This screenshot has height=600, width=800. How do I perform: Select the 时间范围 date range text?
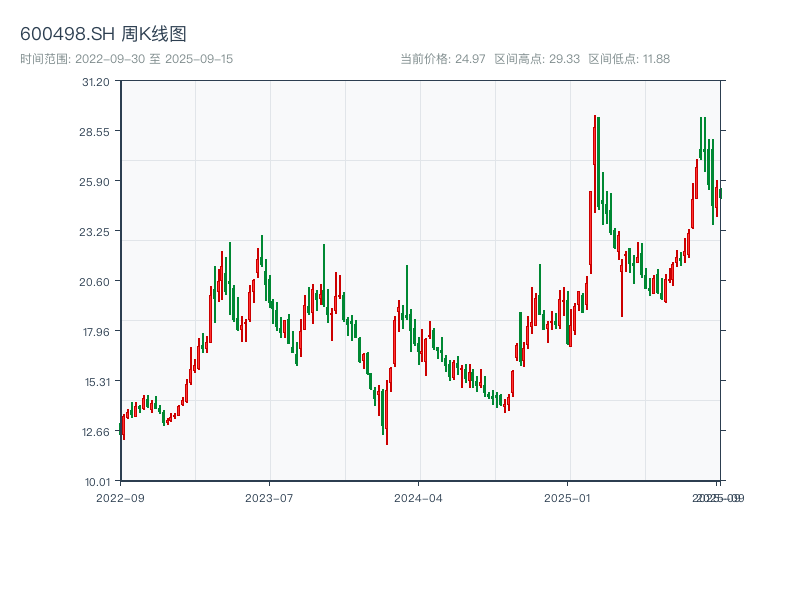pyautogui.click(x=127, y=59)
